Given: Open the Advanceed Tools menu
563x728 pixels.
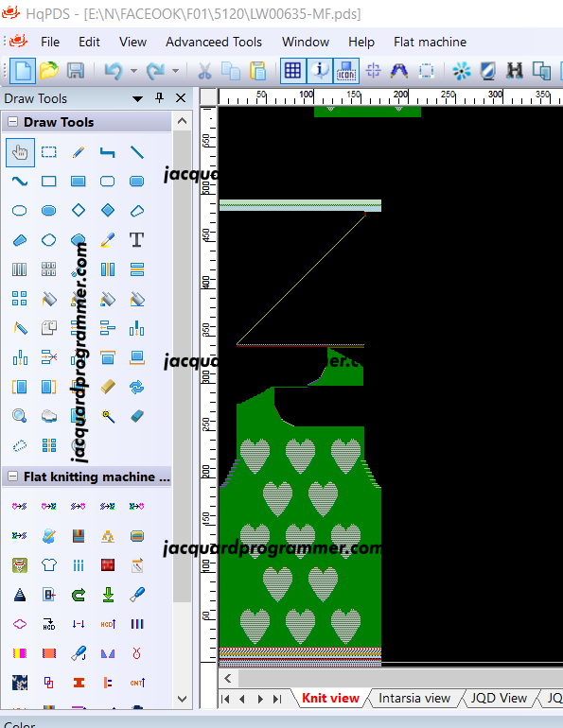Looking at the screenshot, I should pos(214,42).
